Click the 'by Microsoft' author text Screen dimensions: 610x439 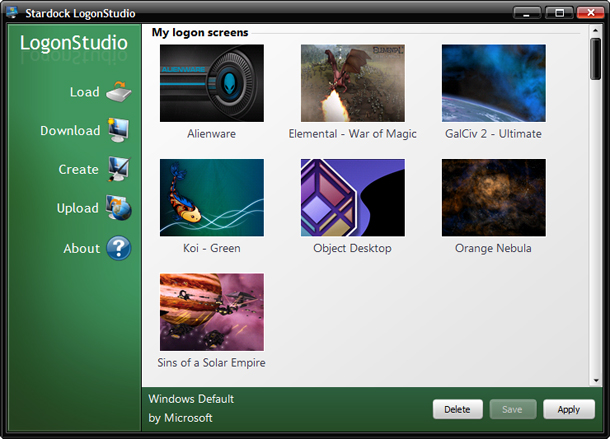(x=180, y=418)
